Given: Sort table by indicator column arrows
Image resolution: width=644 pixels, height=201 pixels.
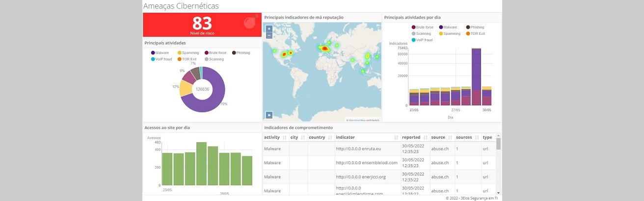Looking at the screenshot, I should tap(396, 137).
